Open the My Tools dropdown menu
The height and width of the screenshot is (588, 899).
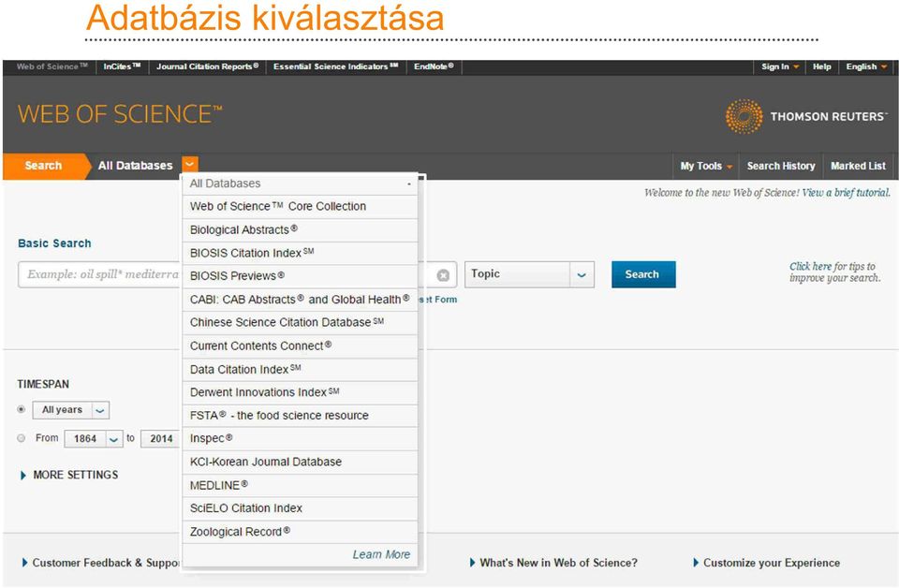pyautogui.click(x=706, y=166)
